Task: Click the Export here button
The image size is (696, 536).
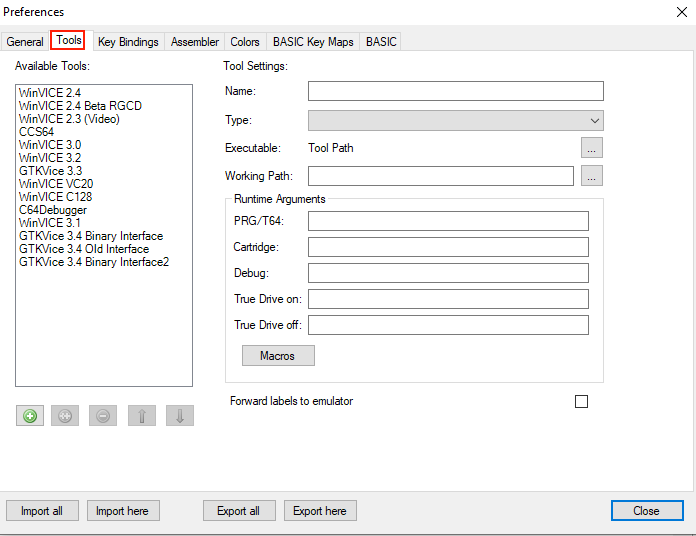Action: [x=320, y=511]
